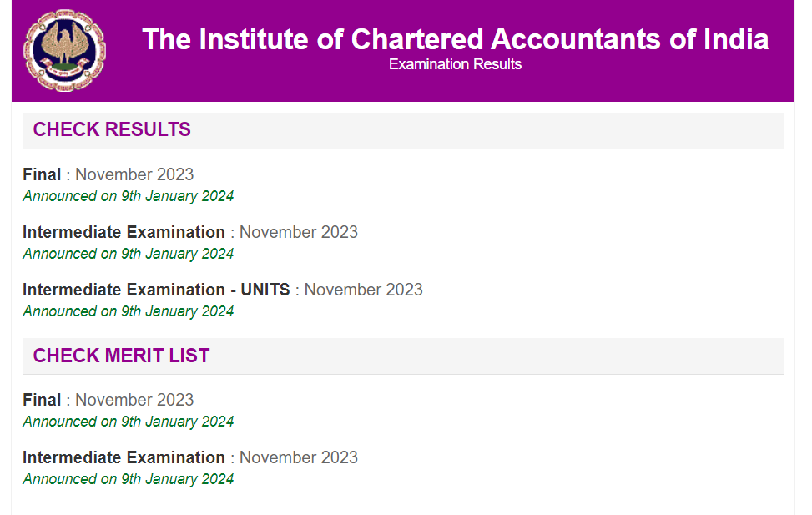The image size is (812, 515).
Task: Click the November 2023 text beside Final
Action: click(134, 174)
